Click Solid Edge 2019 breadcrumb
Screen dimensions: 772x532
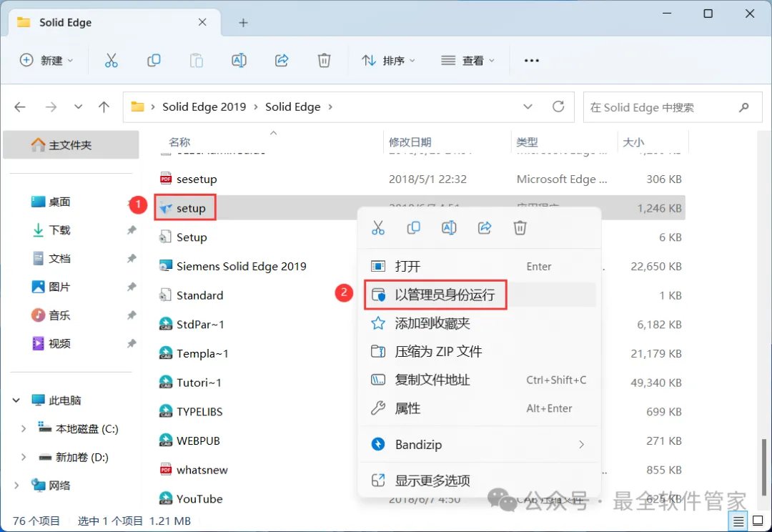tap(204, 107)
